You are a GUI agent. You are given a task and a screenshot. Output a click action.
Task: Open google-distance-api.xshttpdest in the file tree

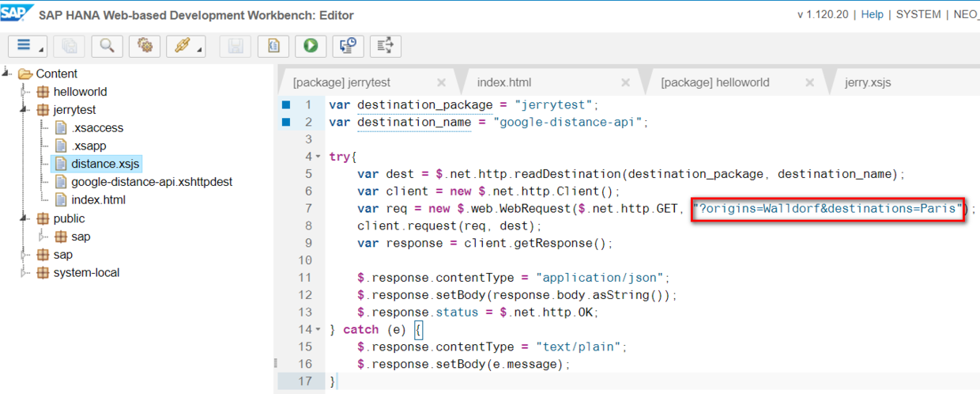[152, 182]
